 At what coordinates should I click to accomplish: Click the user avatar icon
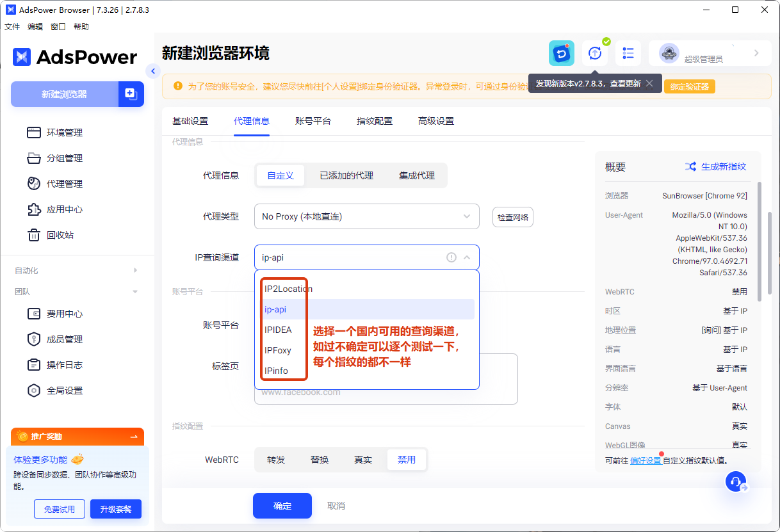(x=669, y=53)
